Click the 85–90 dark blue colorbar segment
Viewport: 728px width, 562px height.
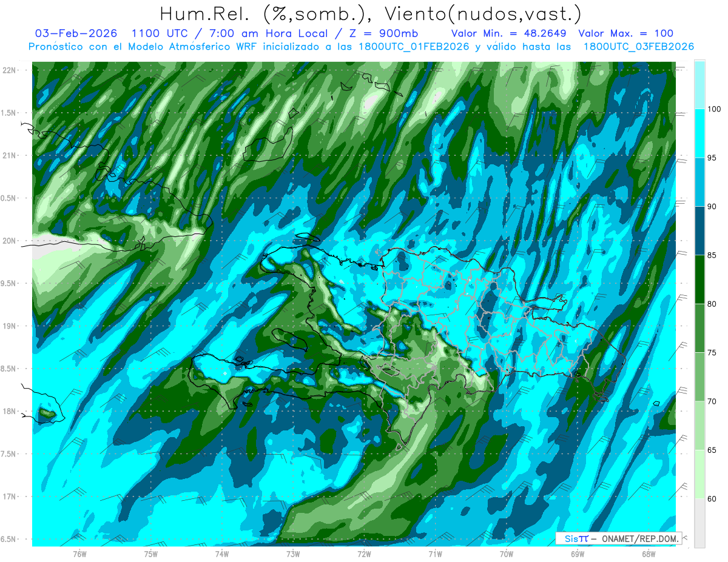pos(699,231)
